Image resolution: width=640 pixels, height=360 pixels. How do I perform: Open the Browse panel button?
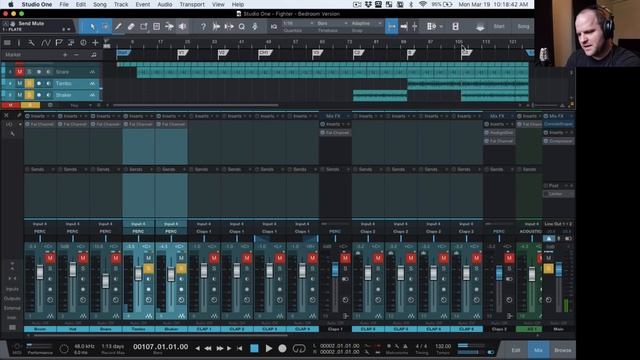tap(562, 350)
